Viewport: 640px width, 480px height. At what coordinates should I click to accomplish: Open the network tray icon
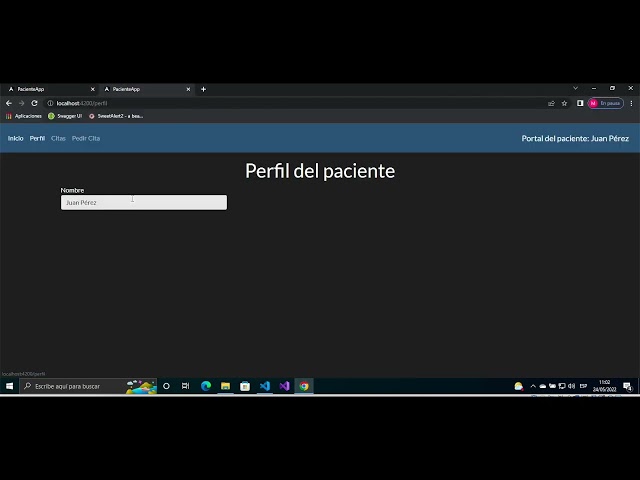click(562, 386)
